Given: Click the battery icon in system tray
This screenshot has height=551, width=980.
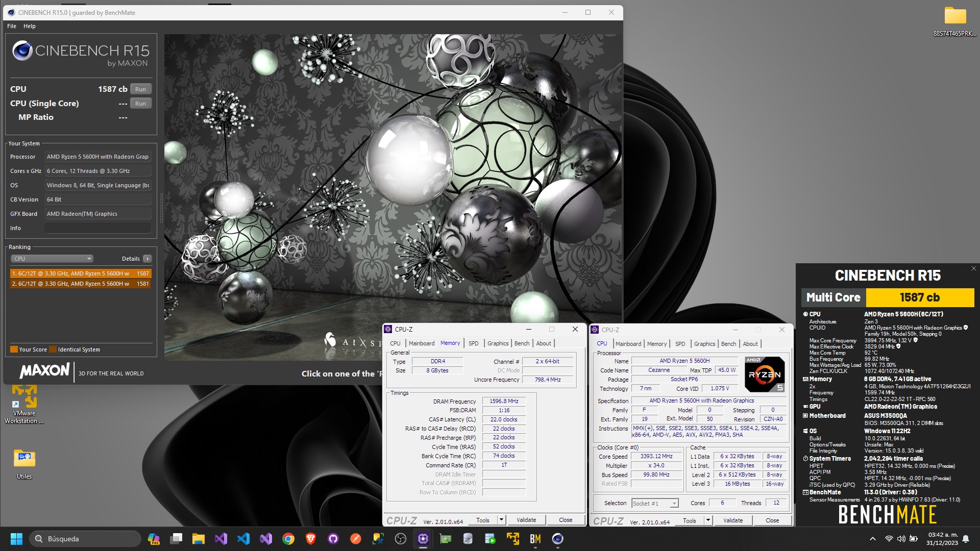Looking at the screenshot, I should click(914, 539).
